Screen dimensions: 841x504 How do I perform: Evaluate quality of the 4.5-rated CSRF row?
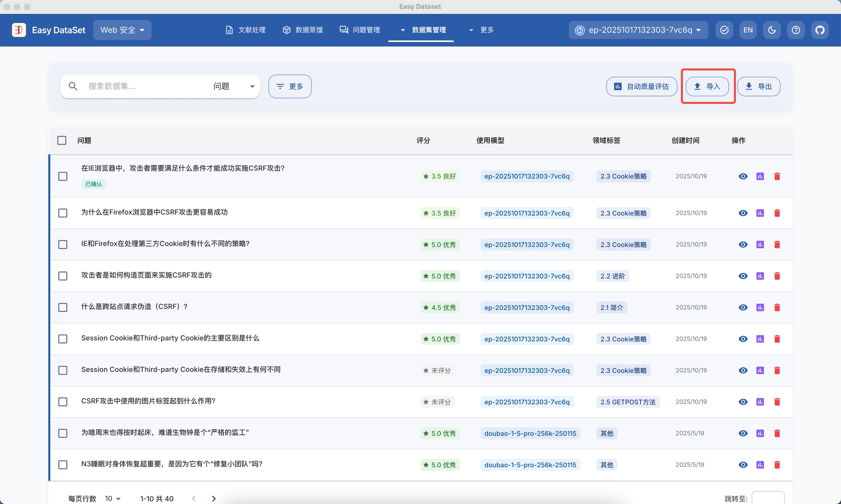[760, 307]
